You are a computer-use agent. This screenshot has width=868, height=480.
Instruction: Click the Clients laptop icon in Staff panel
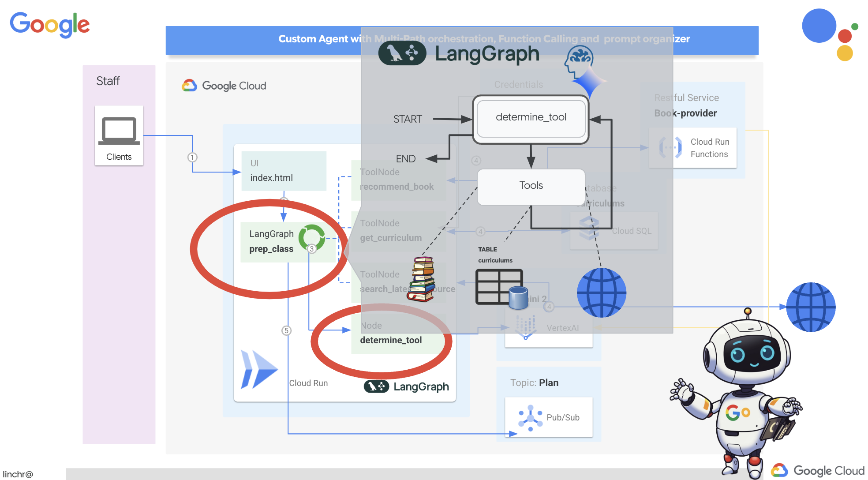(119, 130)
